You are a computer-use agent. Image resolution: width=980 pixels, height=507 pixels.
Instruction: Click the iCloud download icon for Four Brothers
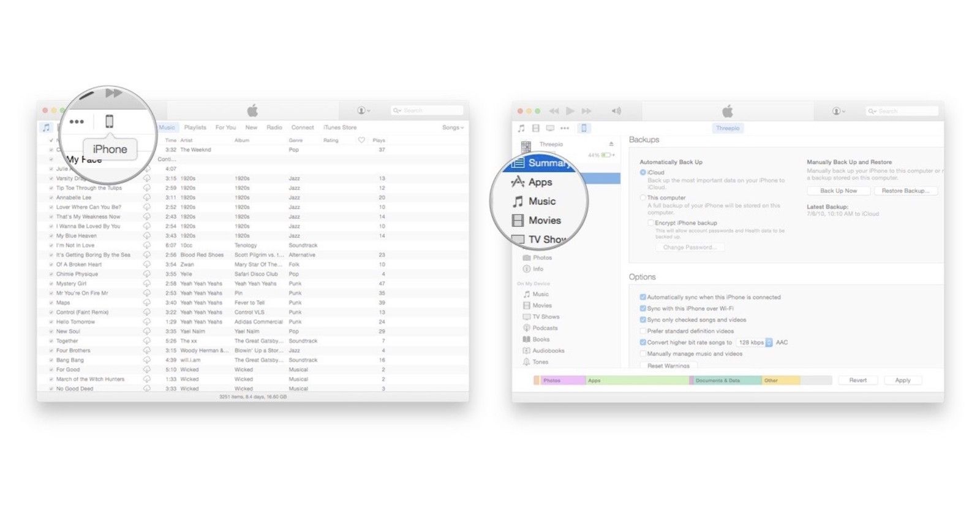pyautogui.click(x=147, y=350)
